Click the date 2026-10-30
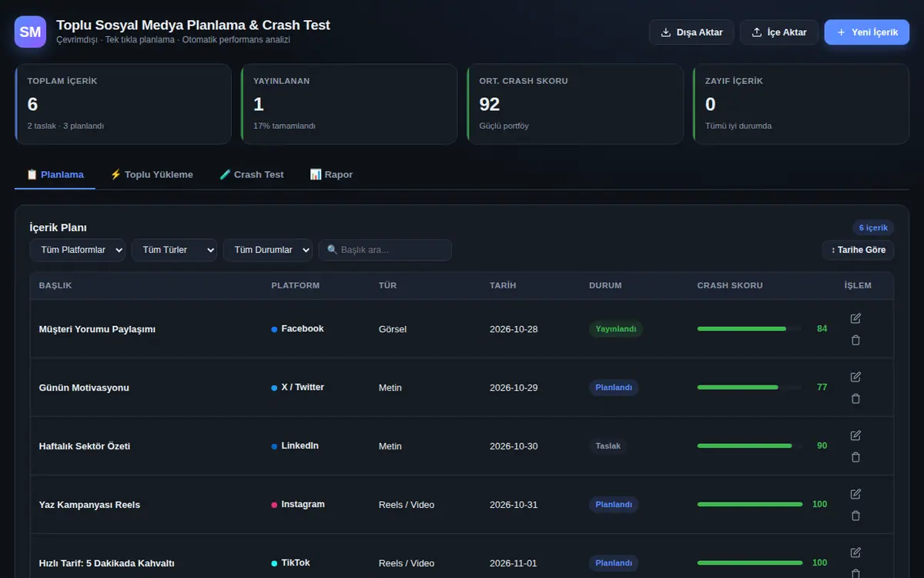The image size is (924, 578). [514, 446]
